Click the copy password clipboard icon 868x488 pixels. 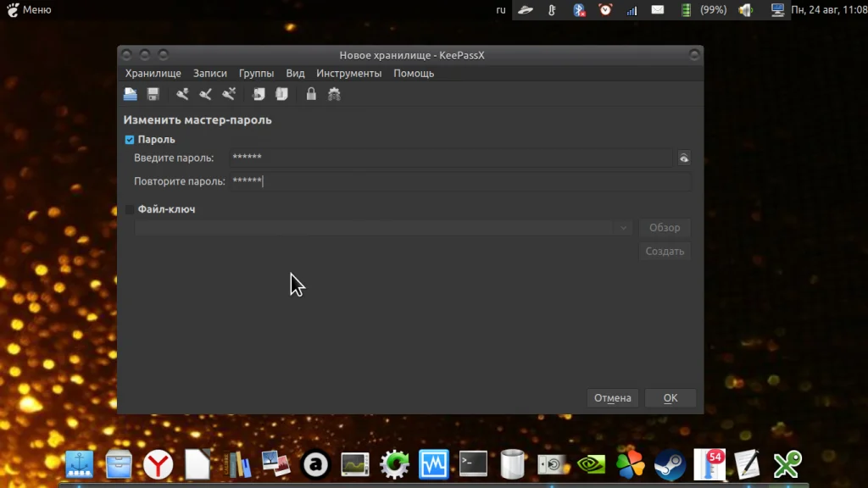point(281,94)
